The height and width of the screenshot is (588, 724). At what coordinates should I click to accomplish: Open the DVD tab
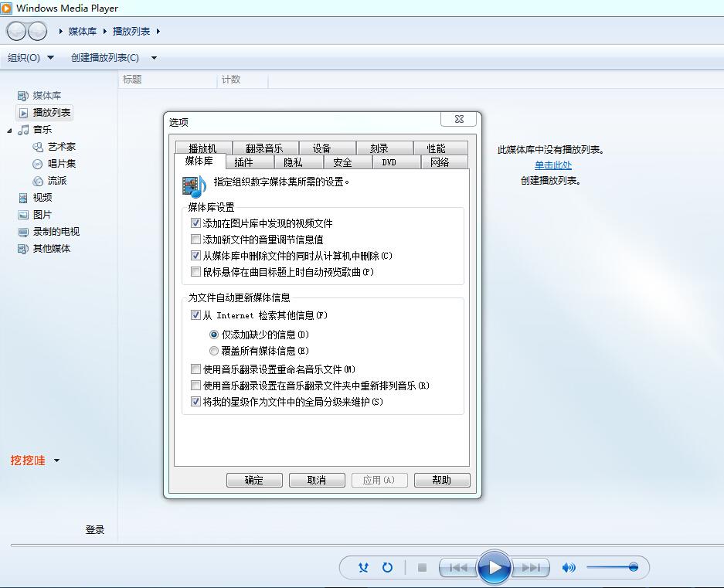click(x=396, y=162)
